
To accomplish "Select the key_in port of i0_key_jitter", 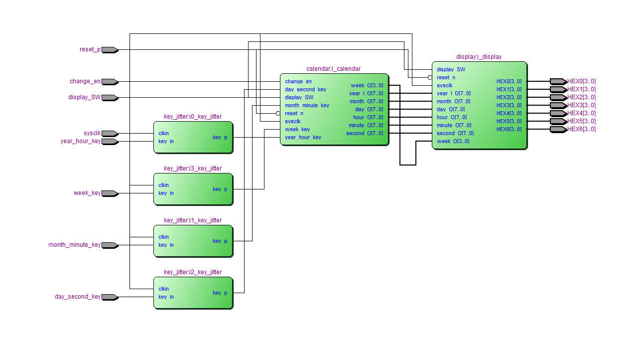I will coord(166,141).
